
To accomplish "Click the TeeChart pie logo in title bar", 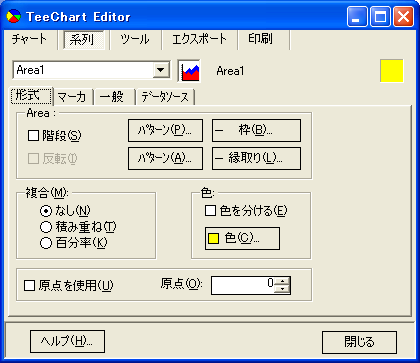I will pyautogui.click(x=14, y=16).
